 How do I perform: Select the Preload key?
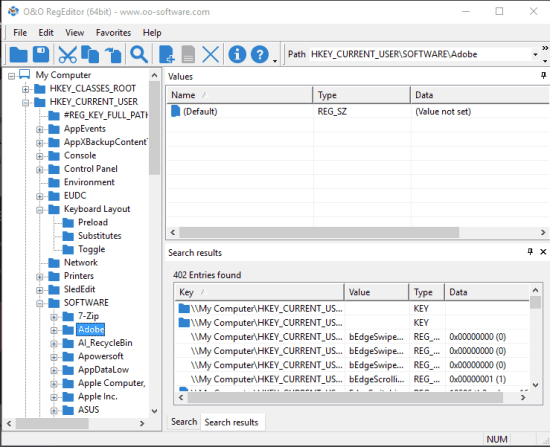coord(93,222)
